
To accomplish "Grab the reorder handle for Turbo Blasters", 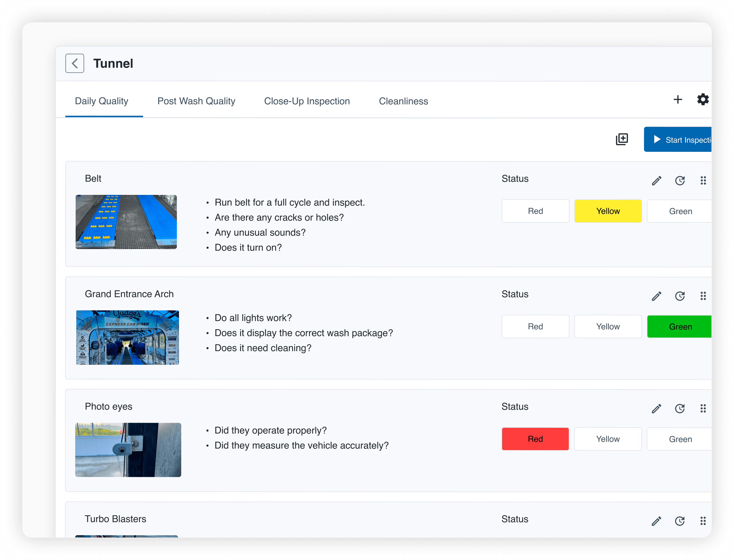I will coord(704,521).
